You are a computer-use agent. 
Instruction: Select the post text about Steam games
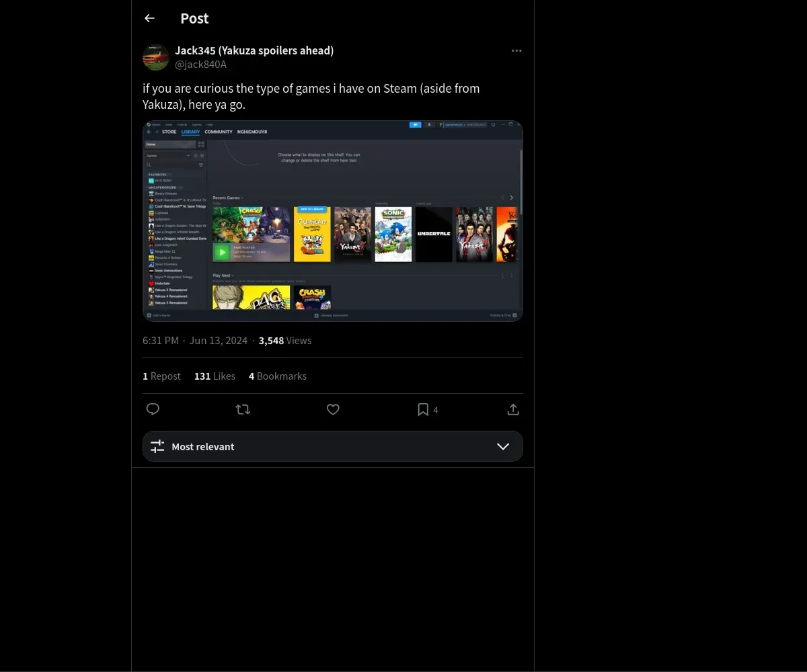tap(311, 96)
